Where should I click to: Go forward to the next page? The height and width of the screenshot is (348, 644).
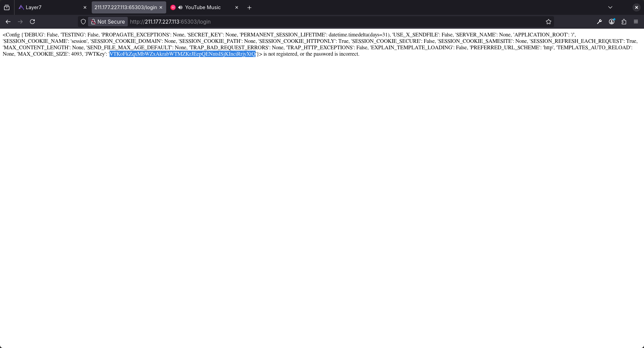pos(20,22)
